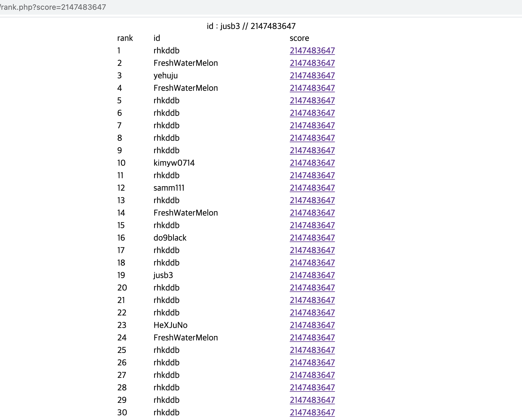The width and height of the screenshot is (522, 420).
Task: Click kimyw0714's score link
Action: (312, 163)
